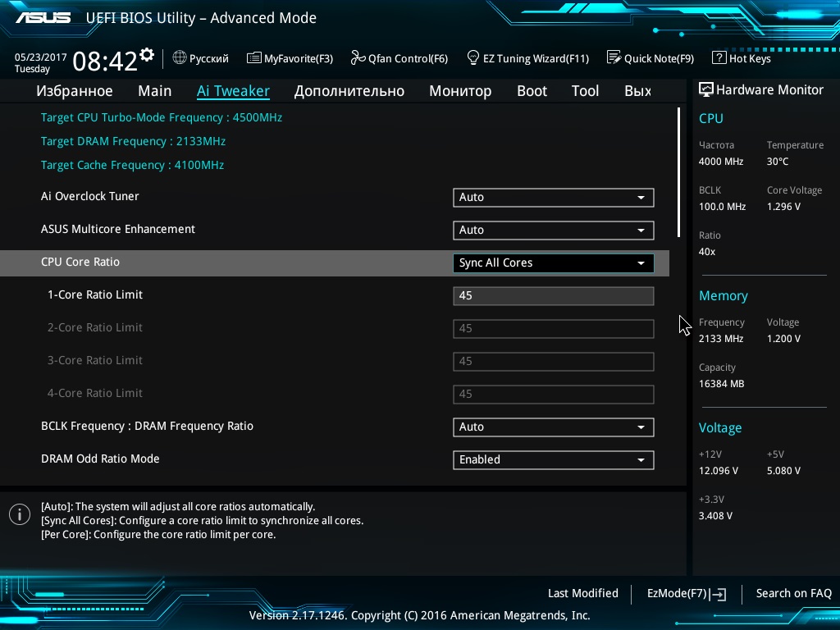Image resolution: width=840 pixels, height=630 pixels.
Task: Click Search on FAQ
Action: click(x=793, y=593)
